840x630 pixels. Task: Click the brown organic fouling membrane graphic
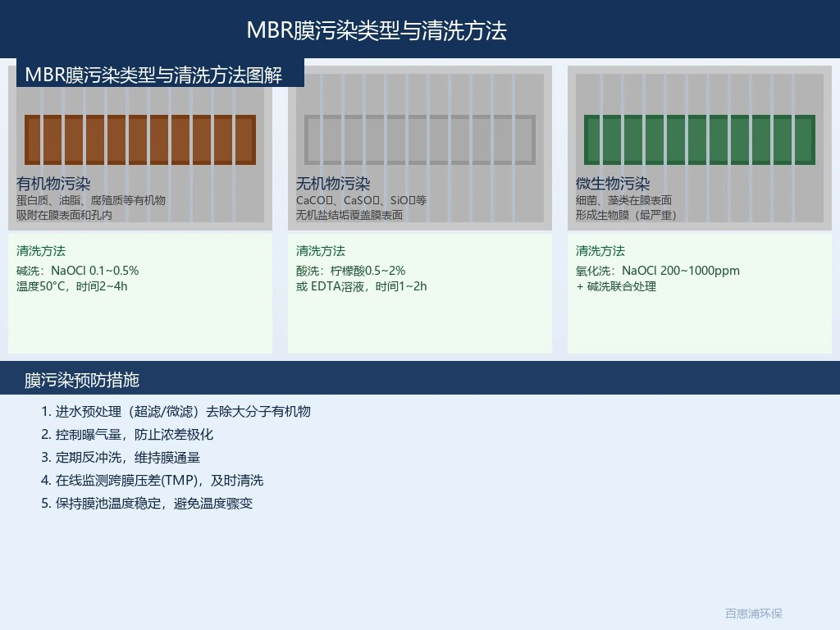click(x=140, y=139)
